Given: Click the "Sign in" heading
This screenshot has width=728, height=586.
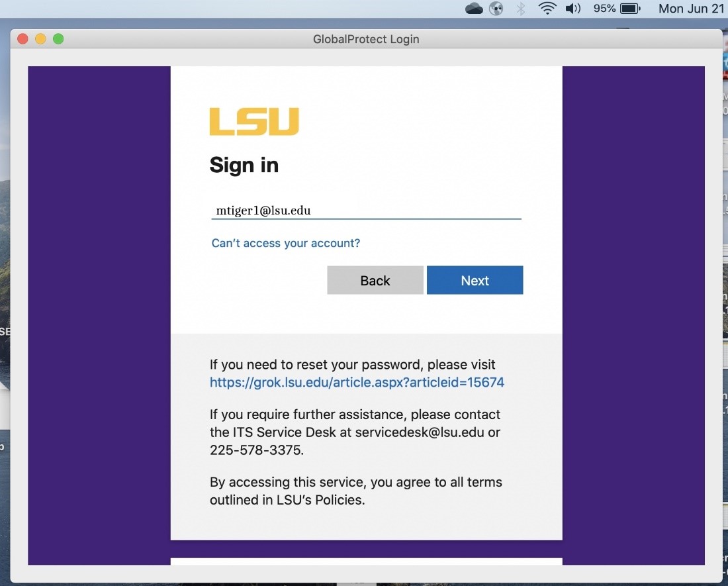Looking at the screenshot, I should pyautogui.click(x=244, y=166).
